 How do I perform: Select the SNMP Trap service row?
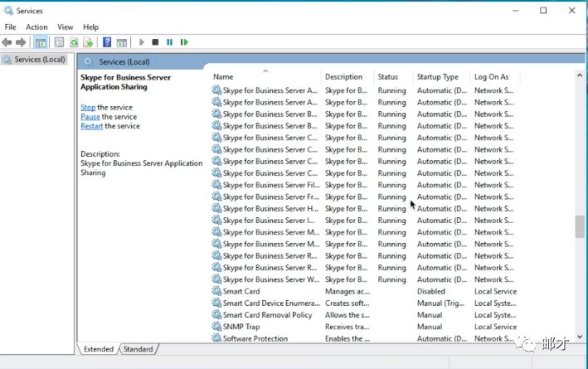coord(241,327)
